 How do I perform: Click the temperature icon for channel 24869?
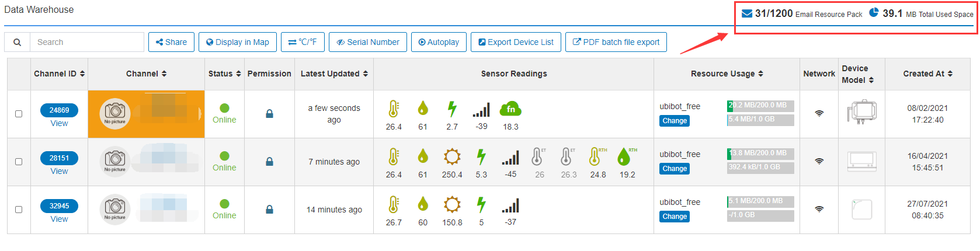[x=394, y=109]
